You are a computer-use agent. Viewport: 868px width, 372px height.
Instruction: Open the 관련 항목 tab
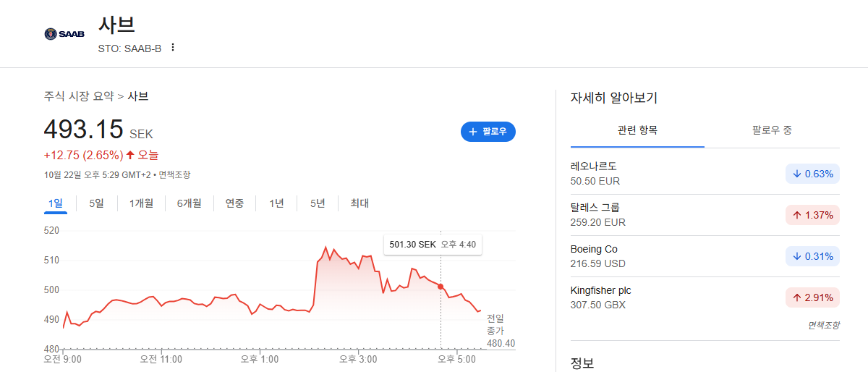[637, 131]
